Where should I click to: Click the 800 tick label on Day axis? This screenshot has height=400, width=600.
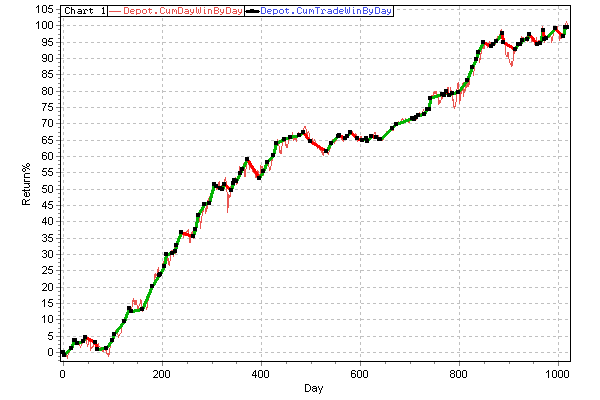click(x=458, y=374)
